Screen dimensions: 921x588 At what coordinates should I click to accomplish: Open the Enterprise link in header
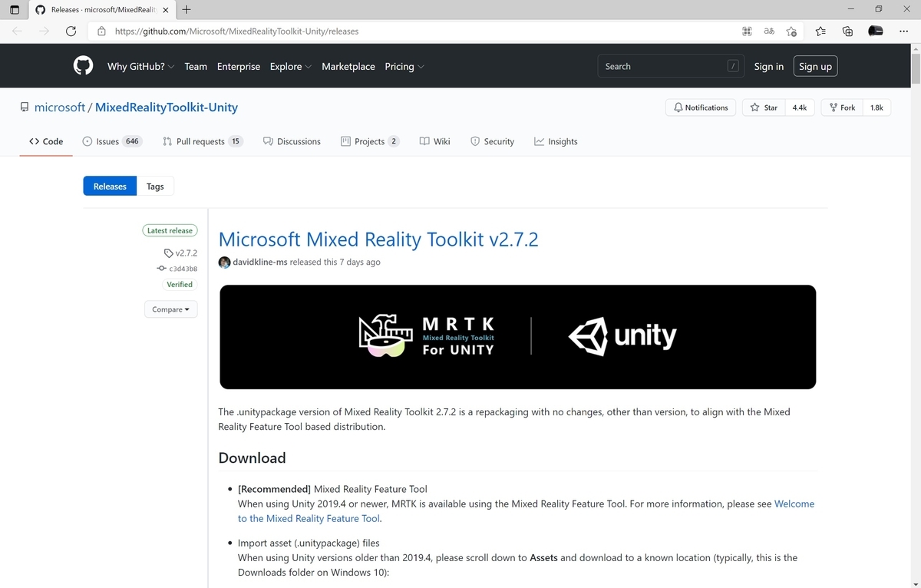coord(239,67)
